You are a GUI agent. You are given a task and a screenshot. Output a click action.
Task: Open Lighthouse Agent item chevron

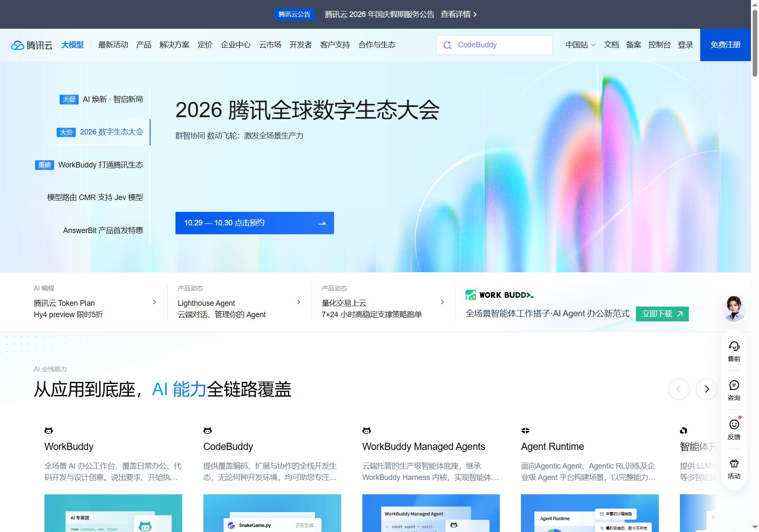299,302
